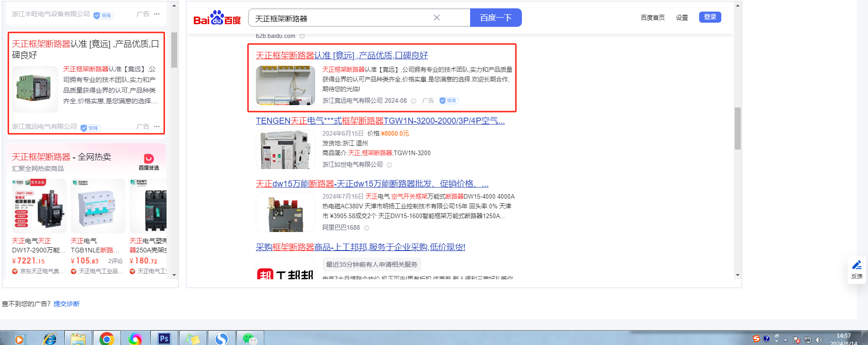Click the green breaker image in mobile ad
Image resolution: width=868 pixels, height=345 pixels.
(x=35, y=89)
